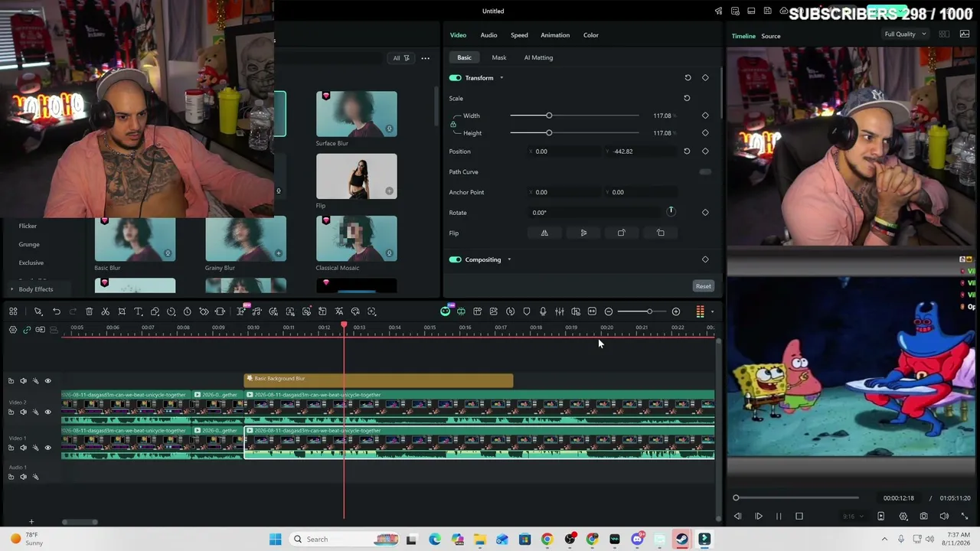Select the AI Matting sub-tab

coord(538,57)
